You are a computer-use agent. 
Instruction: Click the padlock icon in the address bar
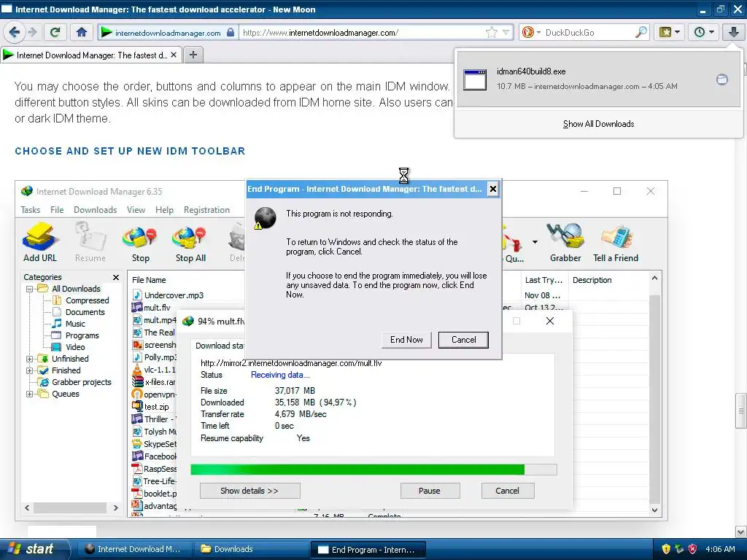click(x=231, y=32)
